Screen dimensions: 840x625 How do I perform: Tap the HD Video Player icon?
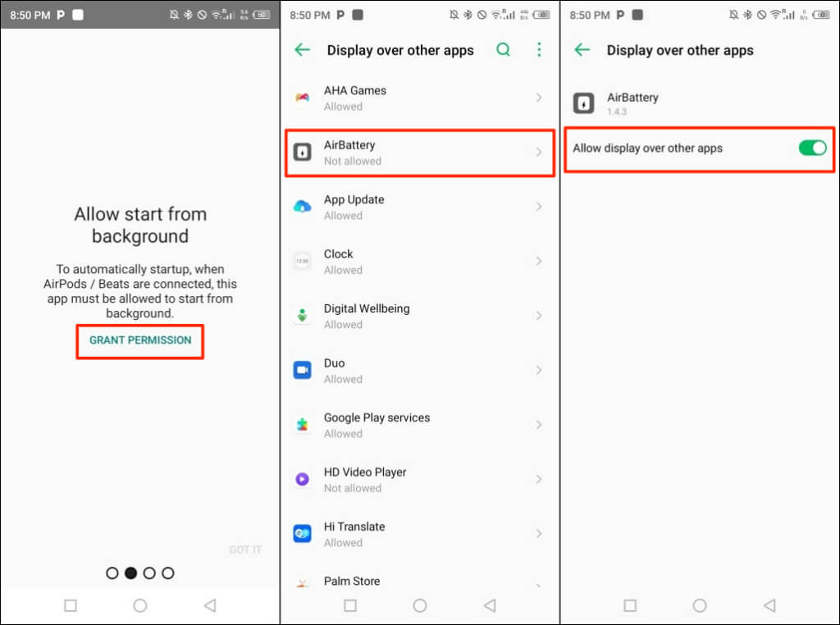pyautogui.click(x=302, y=479)
